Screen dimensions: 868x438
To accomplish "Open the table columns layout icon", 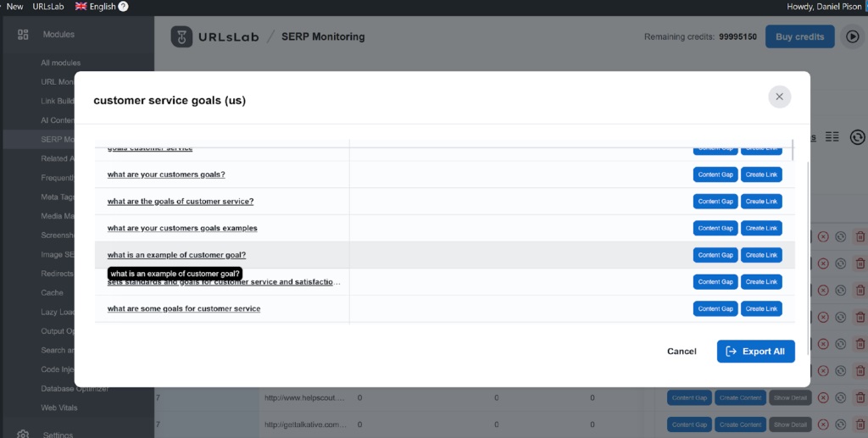I will 832,136.
